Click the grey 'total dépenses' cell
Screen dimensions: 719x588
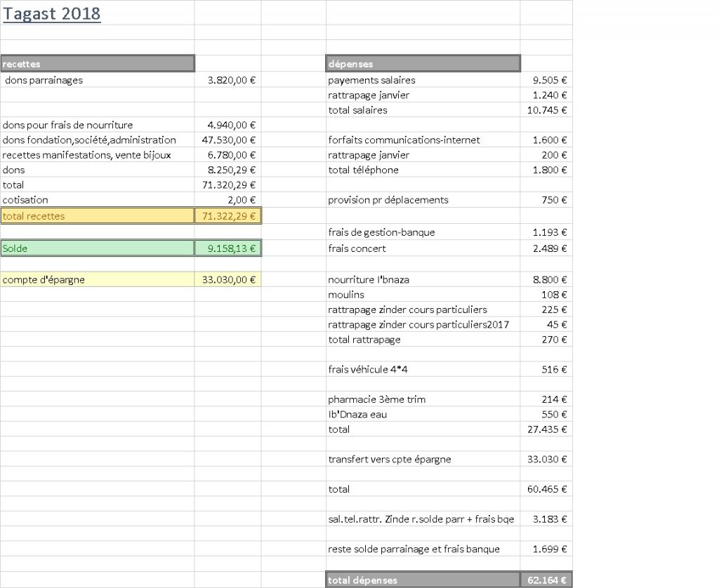click(x=423, y=580)
